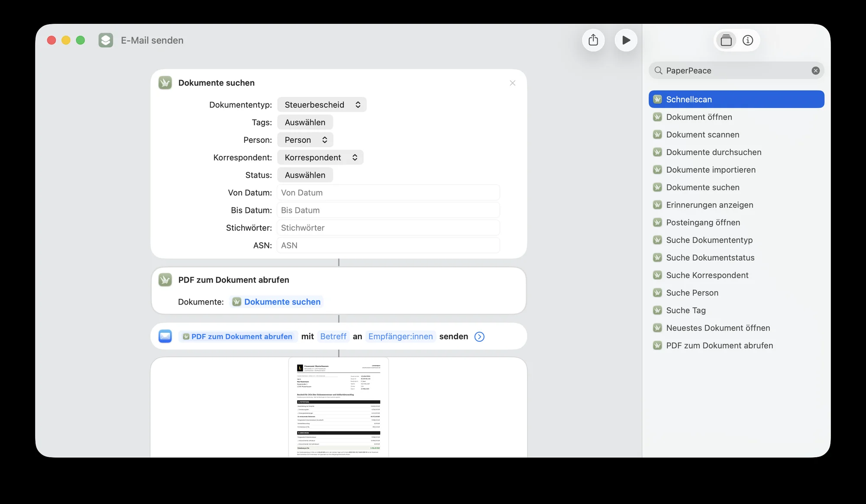The image size is (866, 504).
Task: Click the Share shortcut icon
Action: (593, 40)
